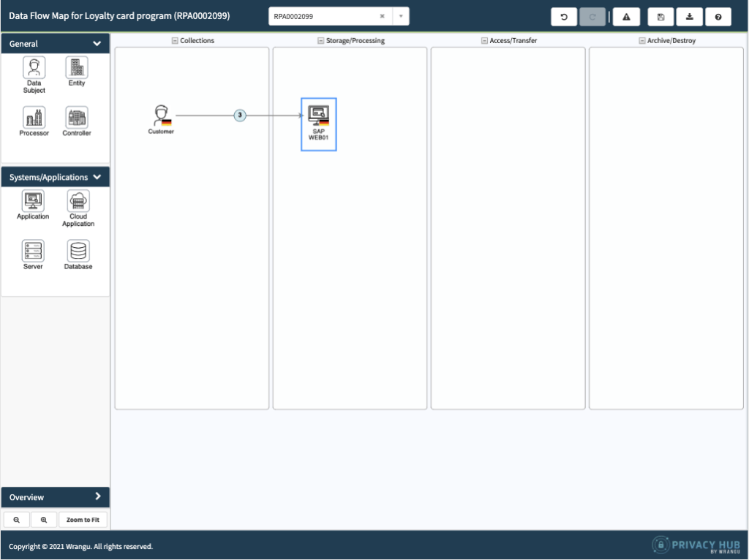Click the undo toolbar button
Viewport: 749px width, 560px height.
pyautogui.click(x=564, y=17)
